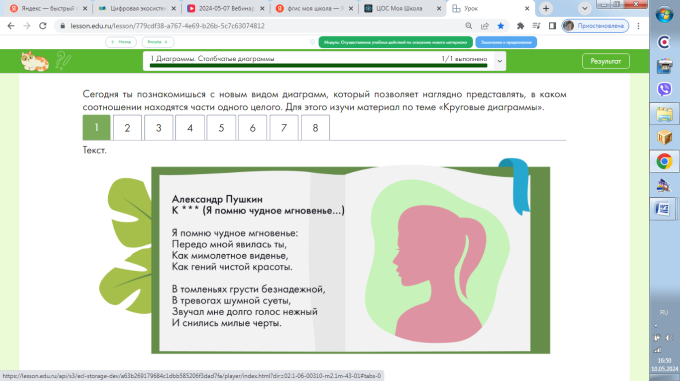The width and height of the screenshot is (680, 381).
Task: Switch to the ЦОС Моя Школа tab
Action: (x=403, y=8)
